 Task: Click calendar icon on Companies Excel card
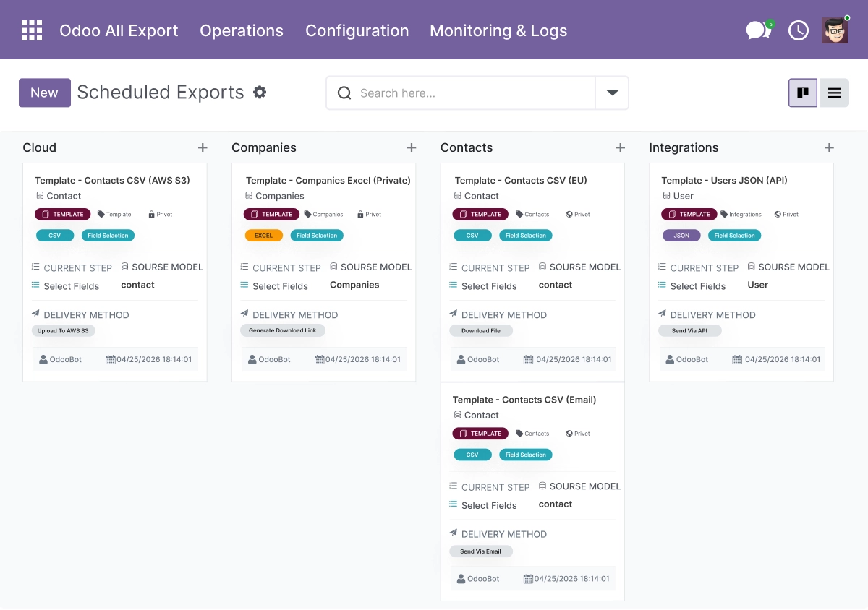click(x=319, y=359)
